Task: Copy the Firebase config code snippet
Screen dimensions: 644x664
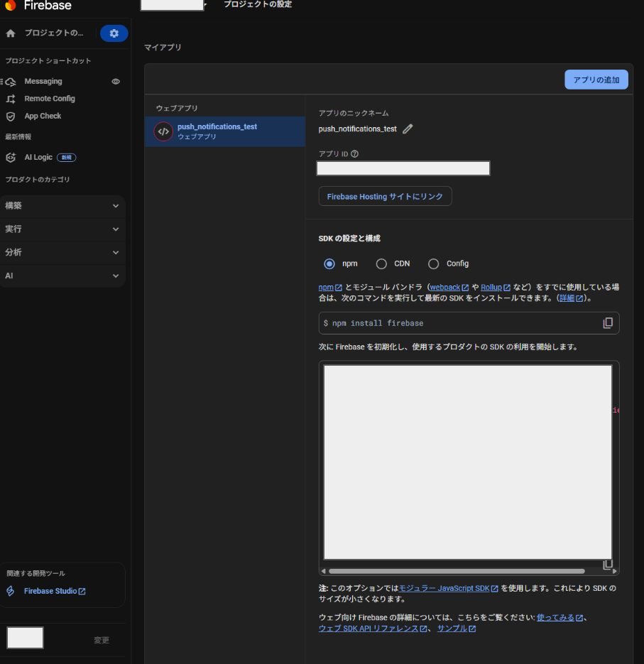Action: (x=608, y=565)
